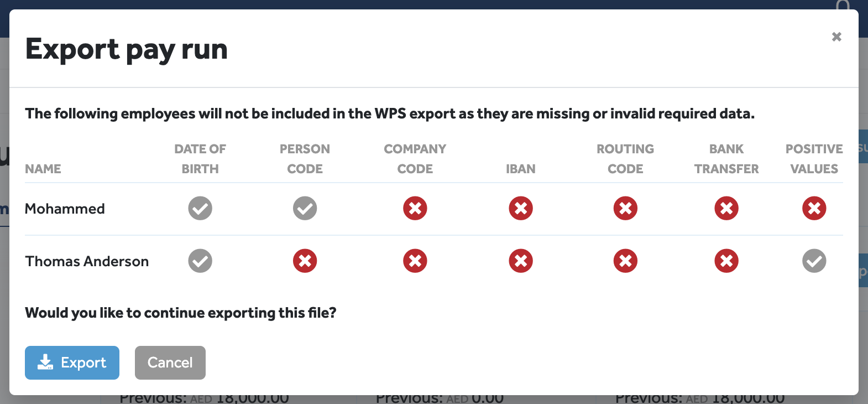
Task: Click Mohammed's Routing Code error icon
Action: click(625, 209)
